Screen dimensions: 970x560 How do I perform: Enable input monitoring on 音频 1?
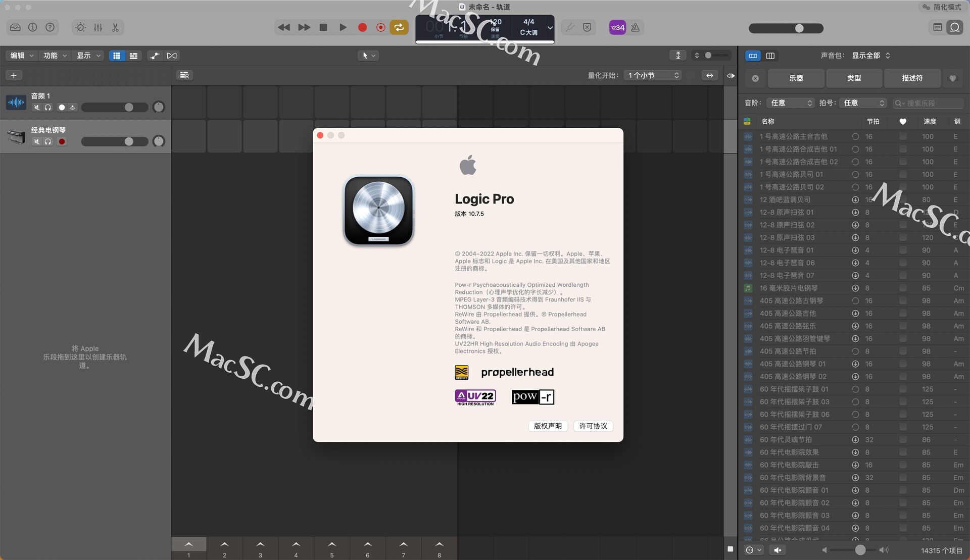(73, 107)
